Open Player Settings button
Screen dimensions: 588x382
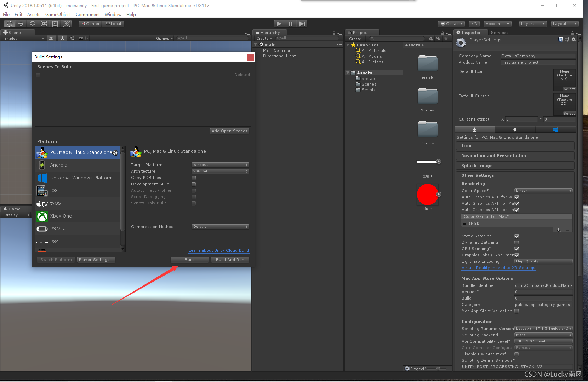point(96,260)
